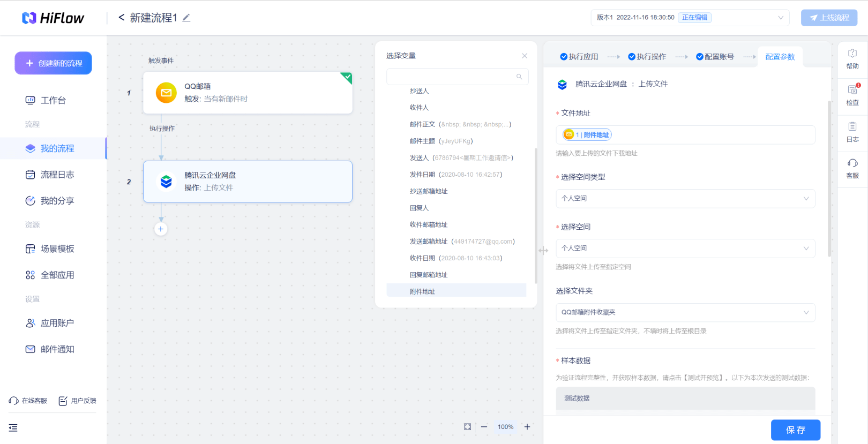Click the 保存 button

[796, 430]
